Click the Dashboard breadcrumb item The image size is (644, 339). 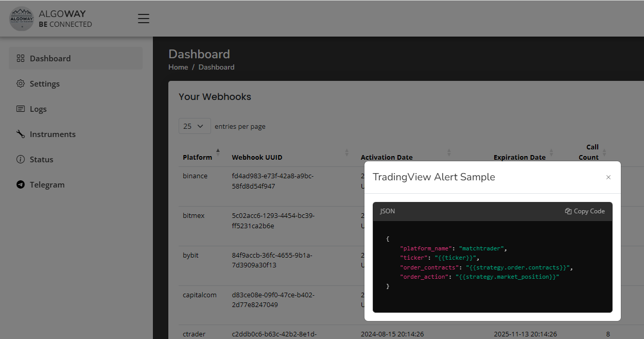216,67
